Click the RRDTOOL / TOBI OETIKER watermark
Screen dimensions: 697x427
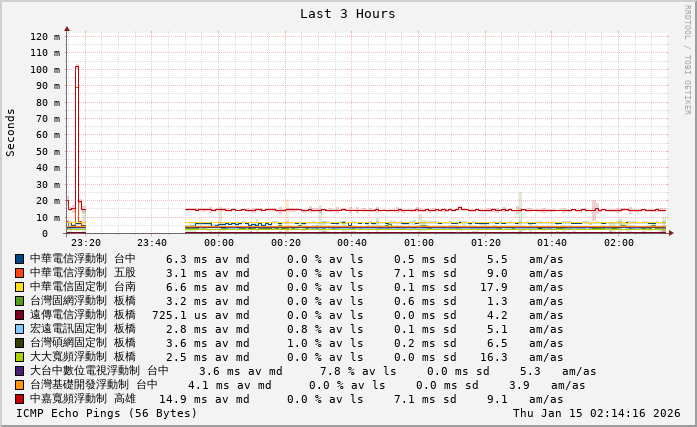688,59
